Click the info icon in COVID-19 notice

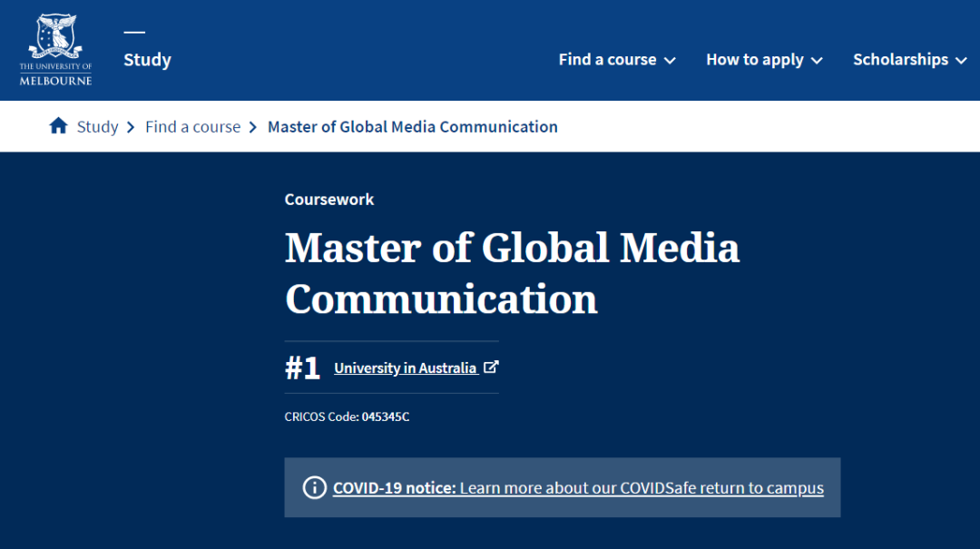(314, 487)
